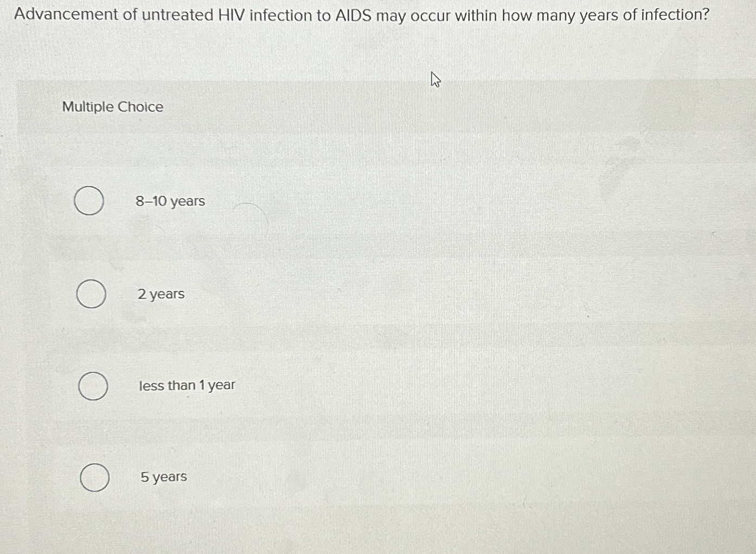Click the answer text less than 1 year

click(x=187, y=385)
